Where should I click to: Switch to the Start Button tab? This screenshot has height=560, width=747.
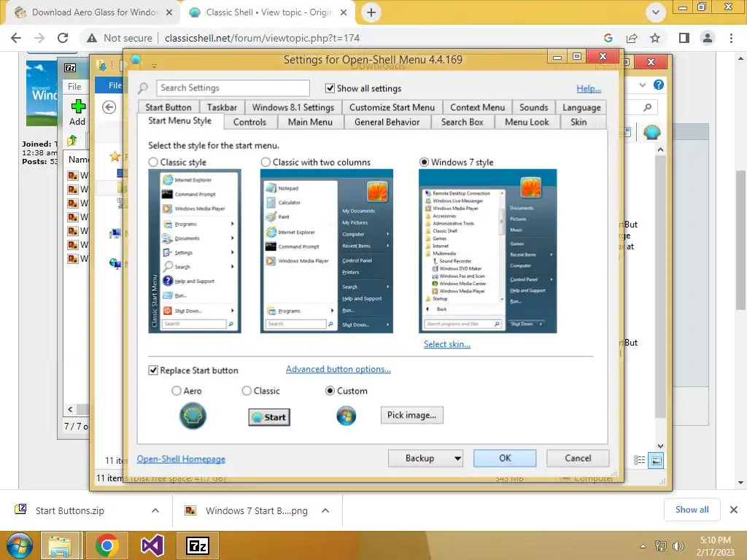point(169,107)
